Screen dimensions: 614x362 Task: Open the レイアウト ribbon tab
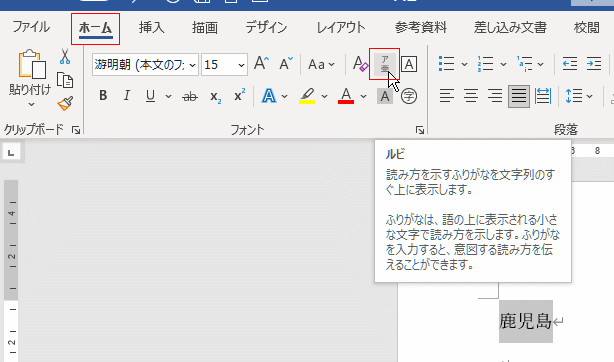pyautogui.click(x=340, y=27)
